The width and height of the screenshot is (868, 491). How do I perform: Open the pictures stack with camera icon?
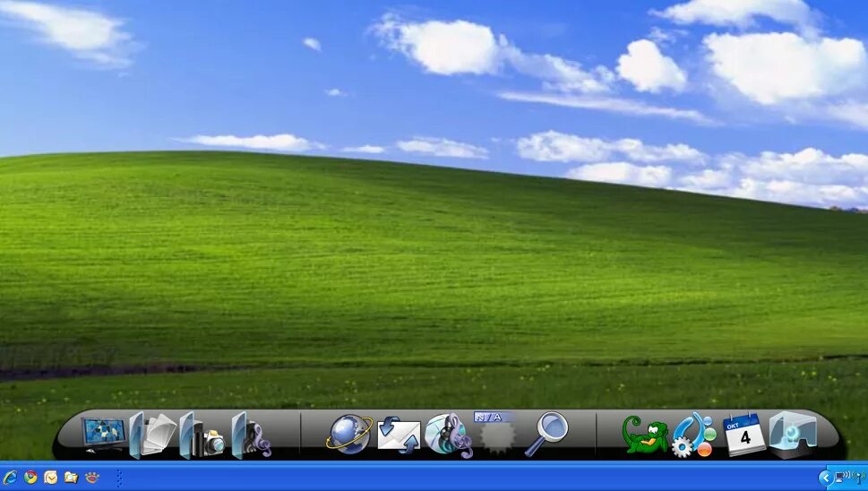pos(202,436)
